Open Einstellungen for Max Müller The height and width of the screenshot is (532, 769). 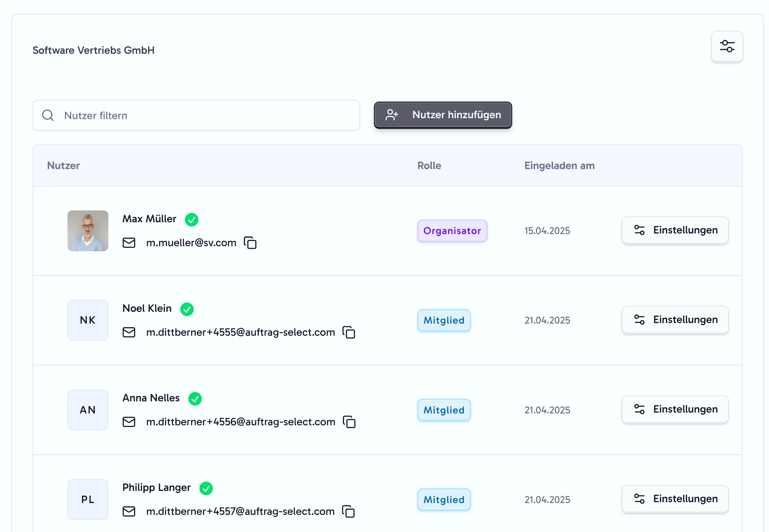pyautogui.click(x=675, y=230)
